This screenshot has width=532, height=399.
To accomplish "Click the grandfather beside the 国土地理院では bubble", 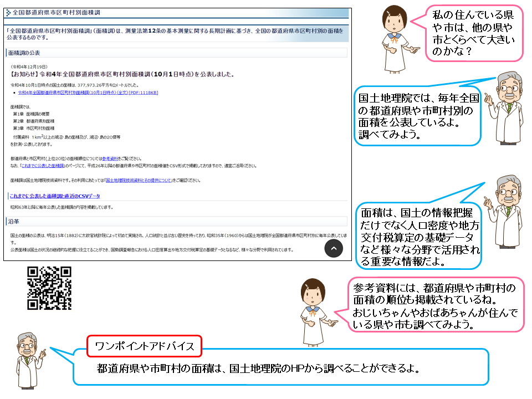I will [x=505, y=108].
